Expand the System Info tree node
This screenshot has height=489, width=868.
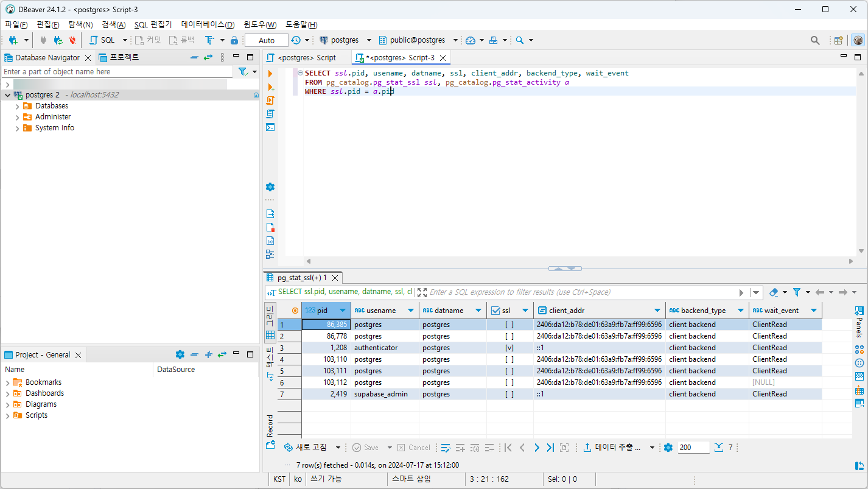(17, 128)
